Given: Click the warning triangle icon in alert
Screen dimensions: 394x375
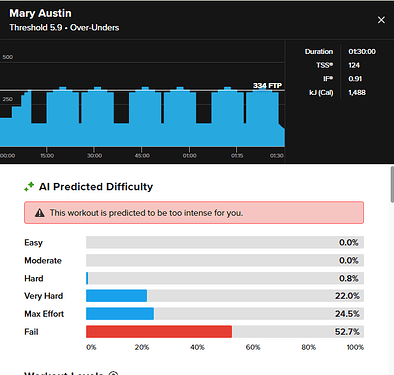Looking at the screenshot, I should (x=40, y=213).
